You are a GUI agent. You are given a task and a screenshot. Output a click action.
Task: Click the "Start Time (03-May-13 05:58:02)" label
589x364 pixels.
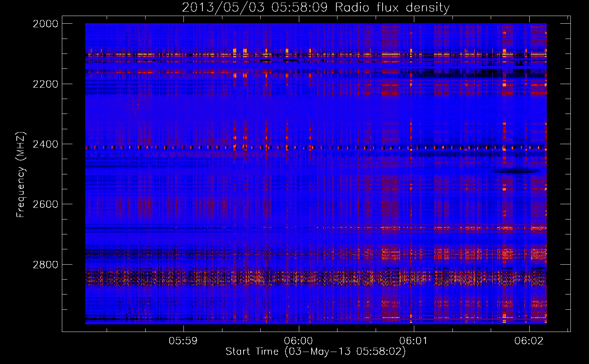pos(315,352)
